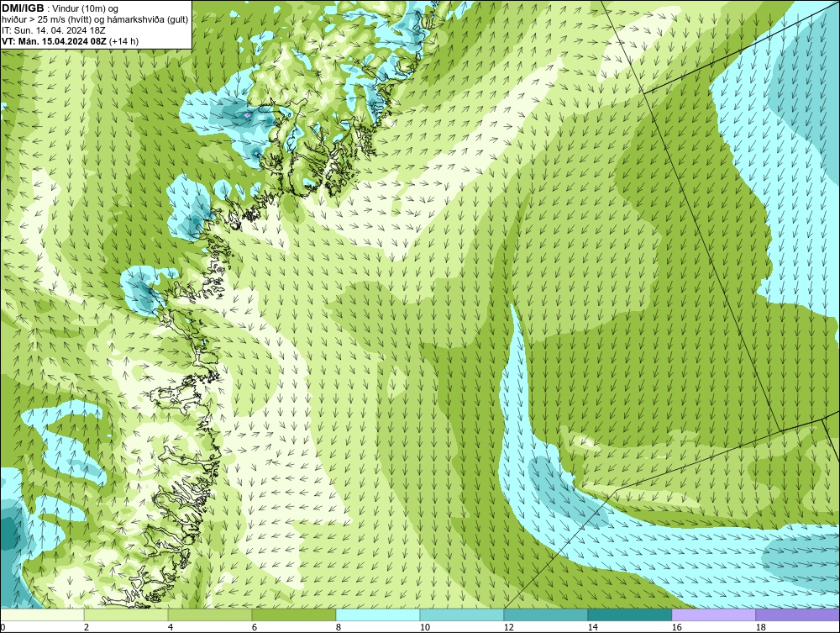Image resolution: width=840 pixels, height=633 pixels.
Task: Click the DMI/IGB title text
Action: 23,8
